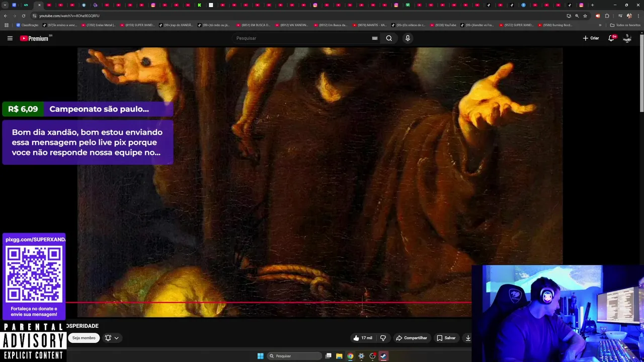Viewport: 644px width, 362px height.
Task: Open Task View on the taskbar
Action: (x=328, y=356)
